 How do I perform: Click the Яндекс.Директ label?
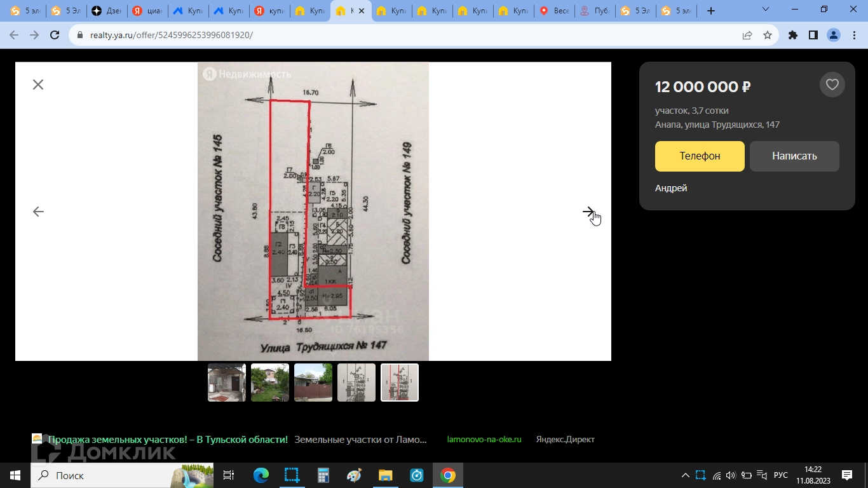pyautogui.click(x=566, y=439)
